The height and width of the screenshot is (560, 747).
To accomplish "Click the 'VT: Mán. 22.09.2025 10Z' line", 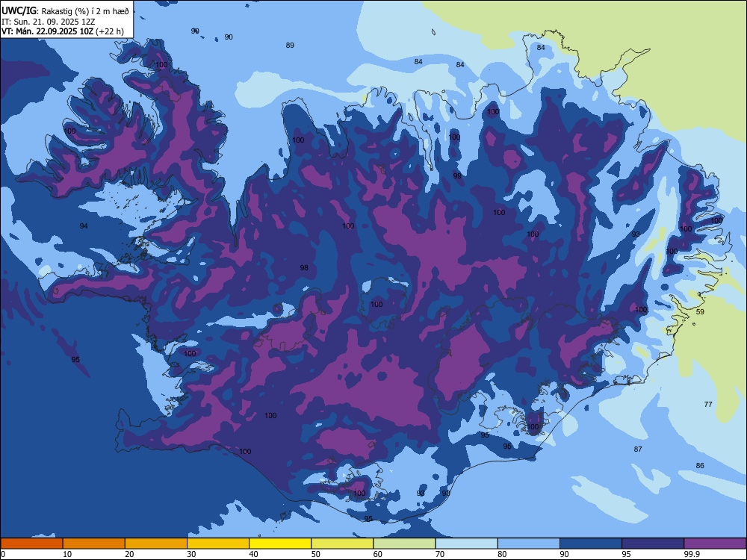I will [x=47, y=31].
